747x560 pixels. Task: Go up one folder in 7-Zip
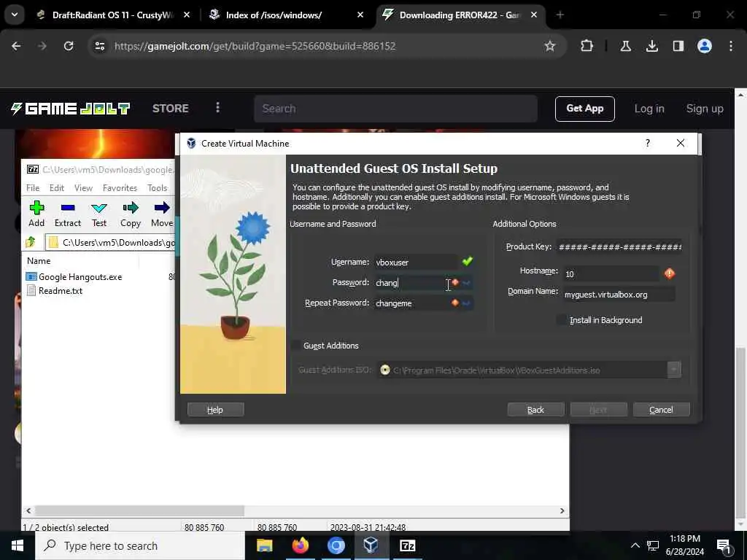[31, 242]
